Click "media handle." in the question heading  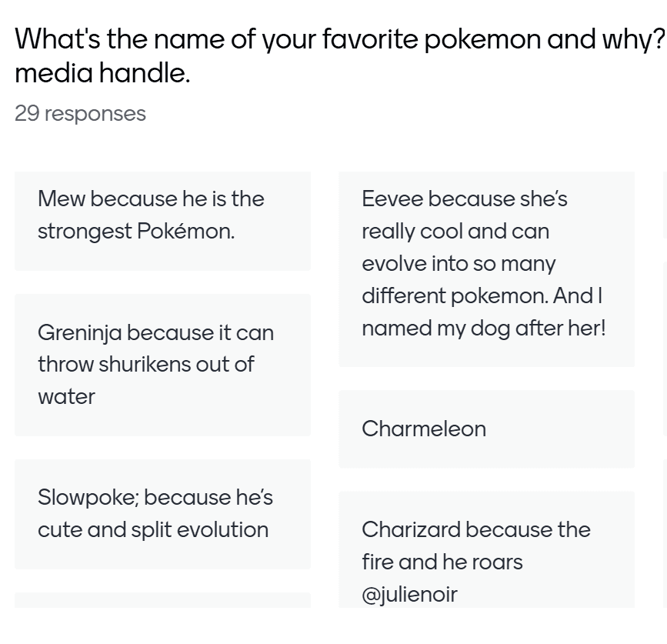(x=102, y=74)
